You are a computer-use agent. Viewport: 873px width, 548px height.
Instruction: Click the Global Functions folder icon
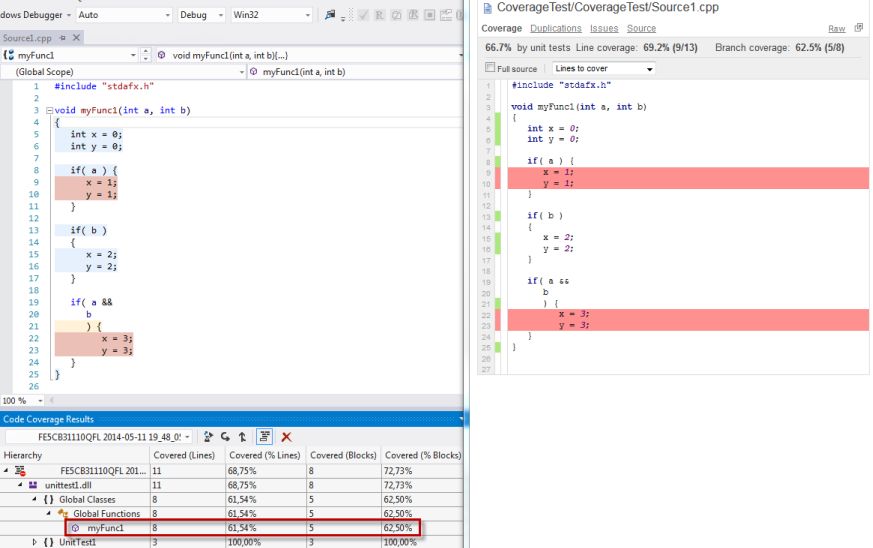pos(63,513)
